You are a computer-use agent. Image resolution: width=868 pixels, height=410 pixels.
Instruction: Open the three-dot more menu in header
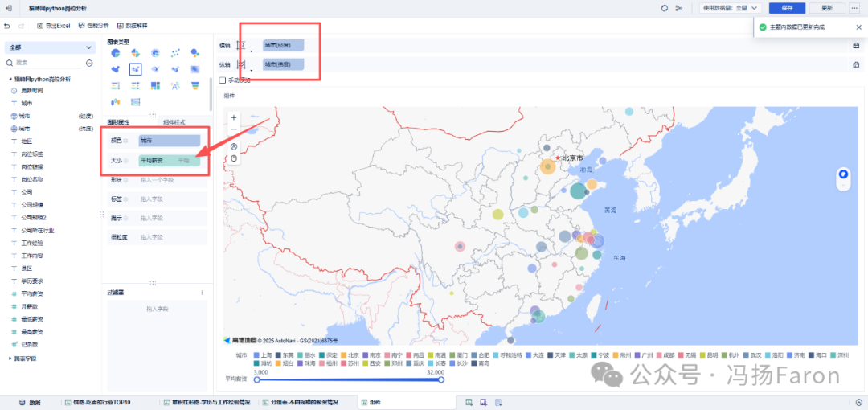pyautogui.click(x=855, y=8)
